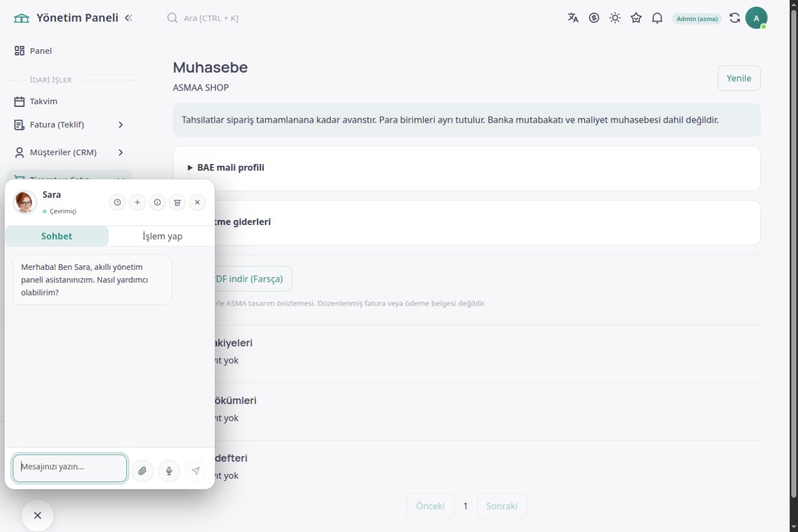
Task: Click the Ara search box
Action: tap(211, 18)
